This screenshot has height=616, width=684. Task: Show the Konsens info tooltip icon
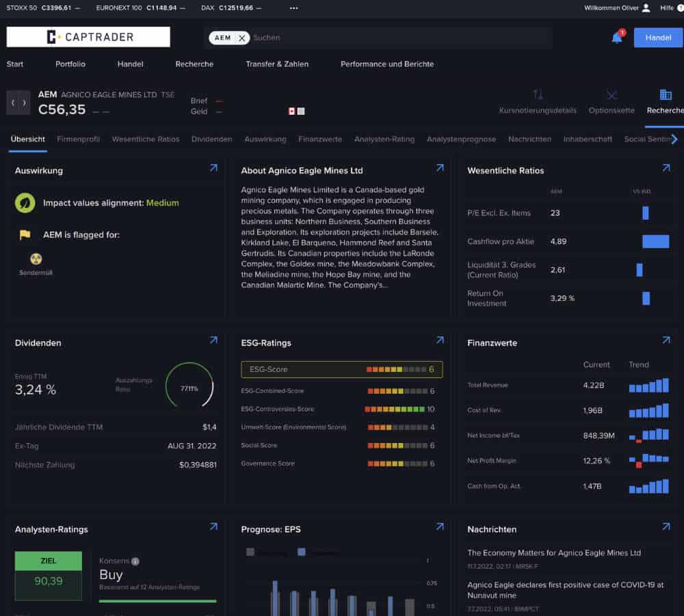click(x=135, y=561)
